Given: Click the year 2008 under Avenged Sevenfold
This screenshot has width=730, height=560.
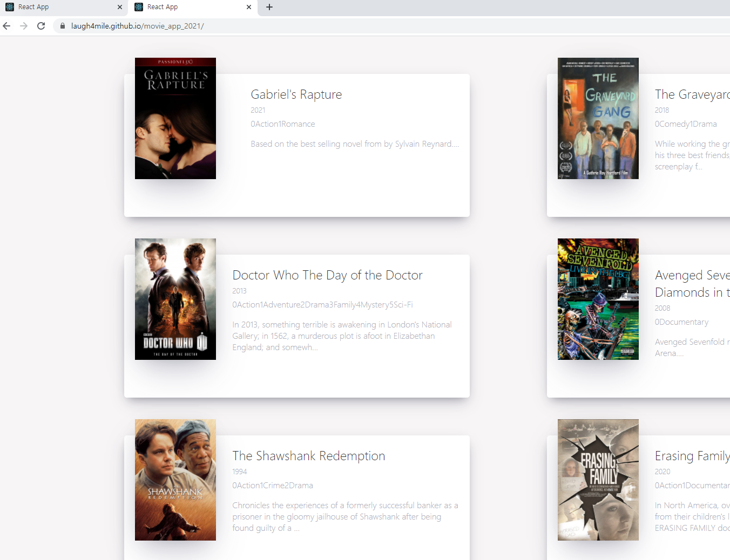Looking at the screenshot, I should click(x=663, y=308).
